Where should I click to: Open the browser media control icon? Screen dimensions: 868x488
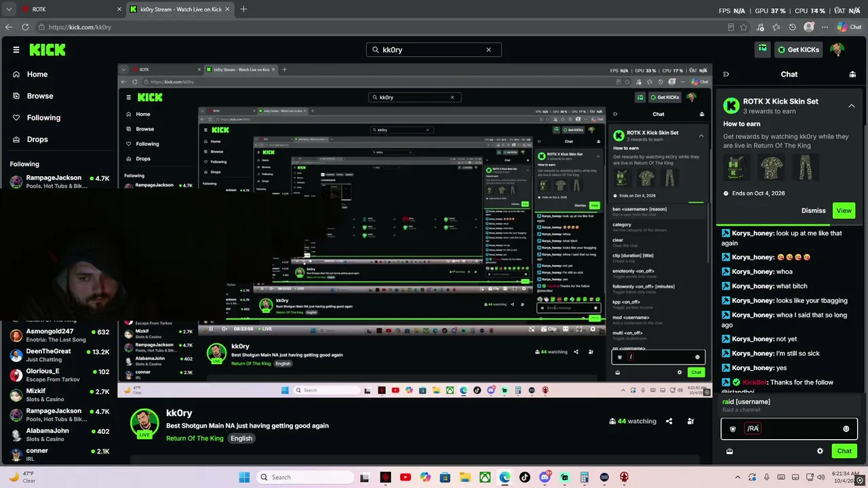760,27
